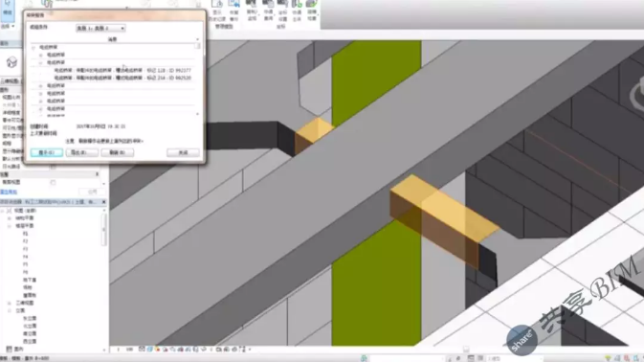Select the F4 floor plan view

click(x=26, y=257)
